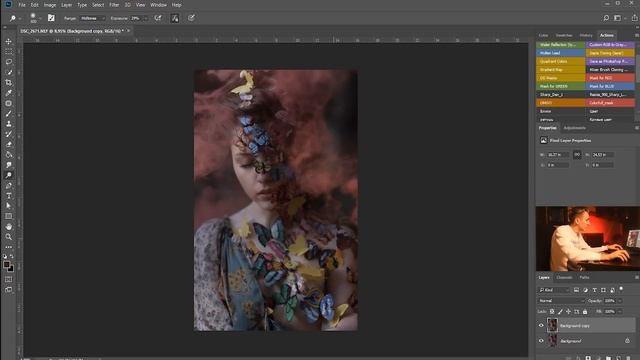
Task: Open the workspace switcher icon
Action: coord(618,18)
